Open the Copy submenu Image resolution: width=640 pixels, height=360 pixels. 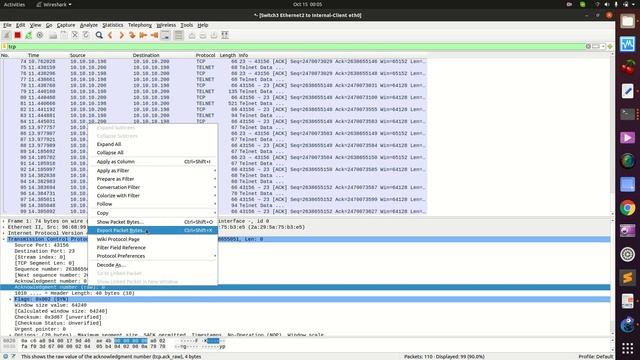click(153, 213)
